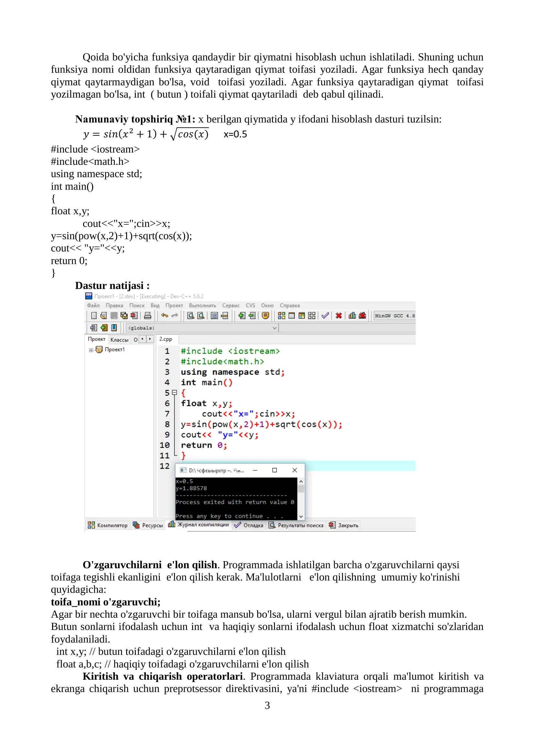Image resolution: width=535 pixels, height=756 pixels.
Task: Click the Print icon in toolbar
Action: (147, 316)
